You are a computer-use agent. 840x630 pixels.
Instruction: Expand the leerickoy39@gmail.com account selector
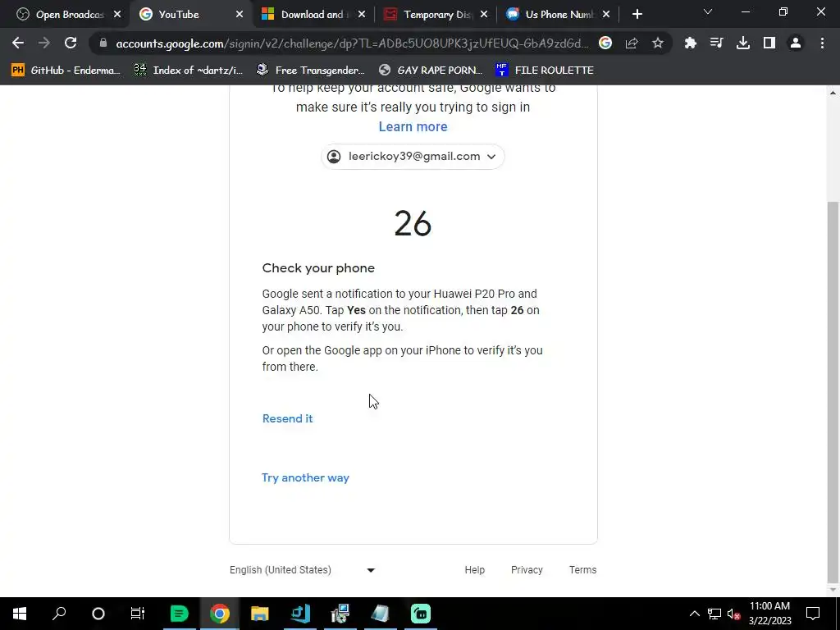click(x=413, y=157)
